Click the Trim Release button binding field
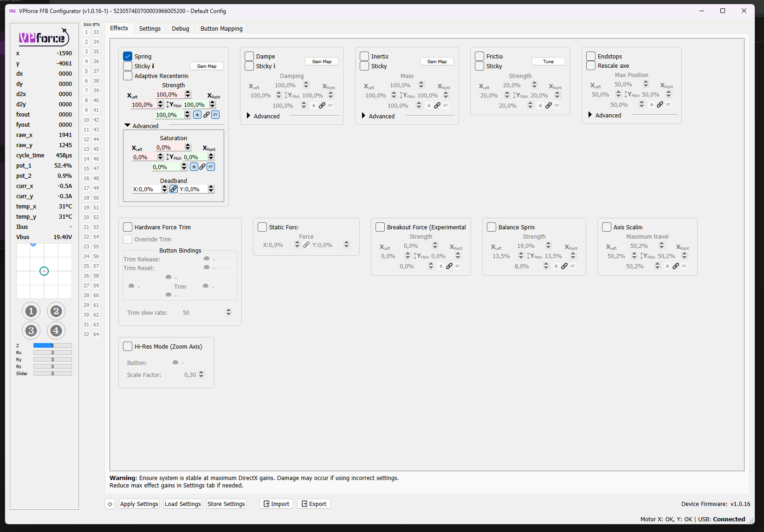The width and height of the screenshot is (764, 532). [218, 259]
